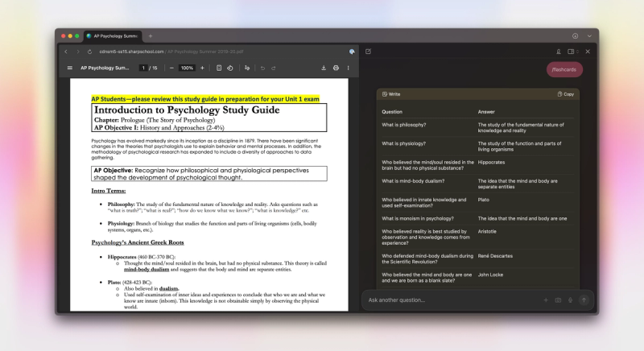Rotate the PDF counterclockwise
Viewport: 644px width, 351px height.
[x=230, y=68]
